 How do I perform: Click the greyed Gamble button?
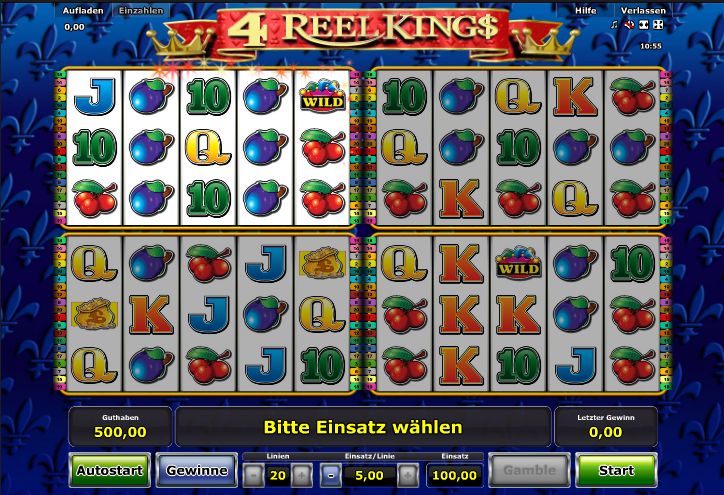tap(529, 470)
